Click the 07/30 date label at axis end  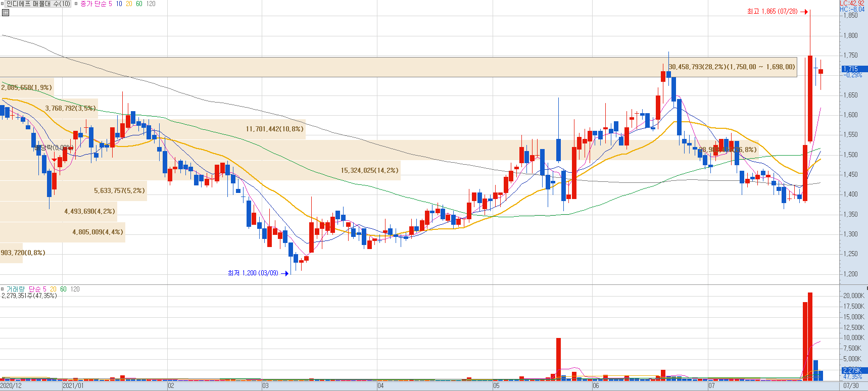[851, 385]
